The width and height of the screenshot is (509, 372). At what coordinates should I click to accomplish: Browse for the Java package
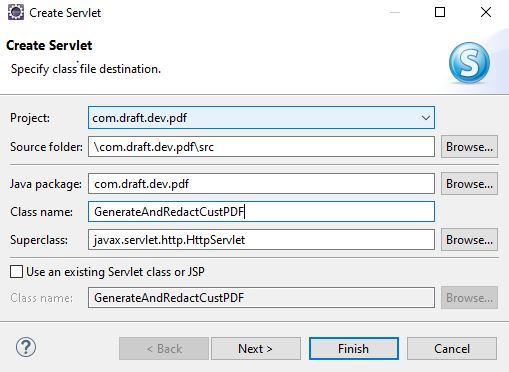coord(469,184)
